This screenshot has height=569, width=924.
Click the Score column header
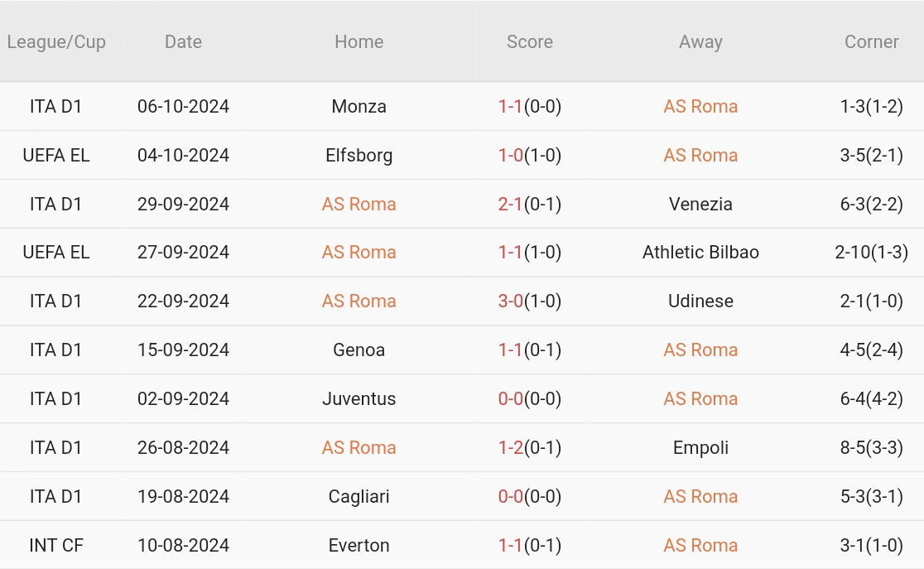pos(529,41)
